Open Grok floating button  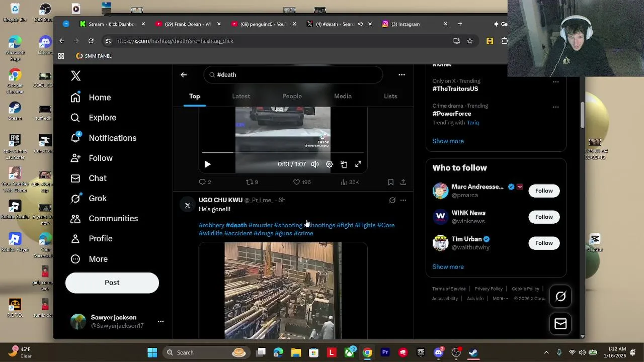click(x=560, y=297)
